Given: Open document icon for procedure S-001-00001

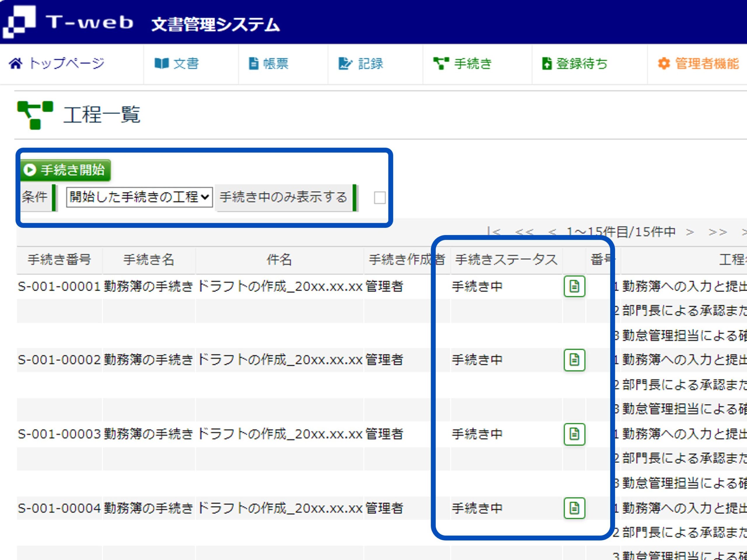Looking at the screenshot, I should pyautogui.click(x=574, y=287).
